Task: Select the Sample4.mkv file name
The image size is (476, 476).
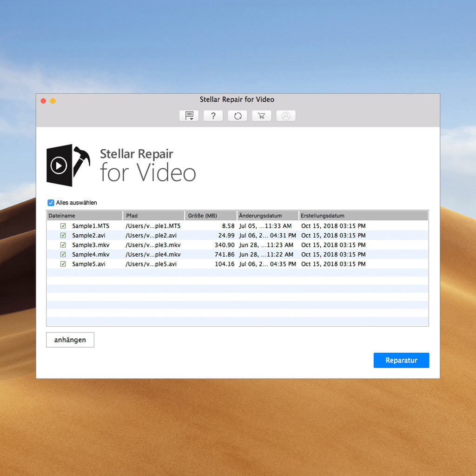Action: pos(91,254)
